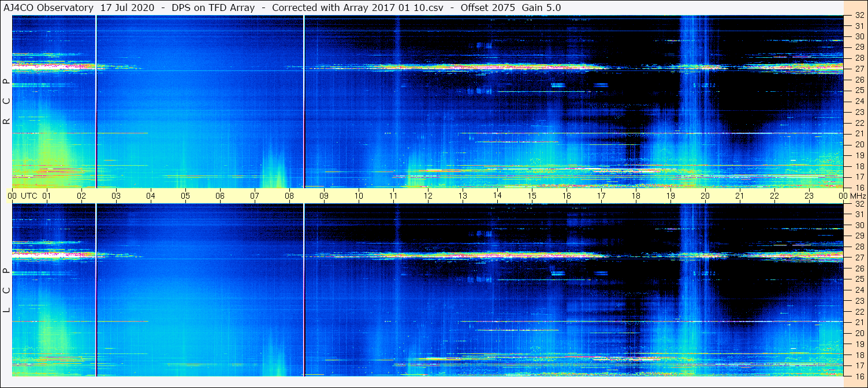
Task: Click the RCP spectrogram panel
Action: click(427, 102)
